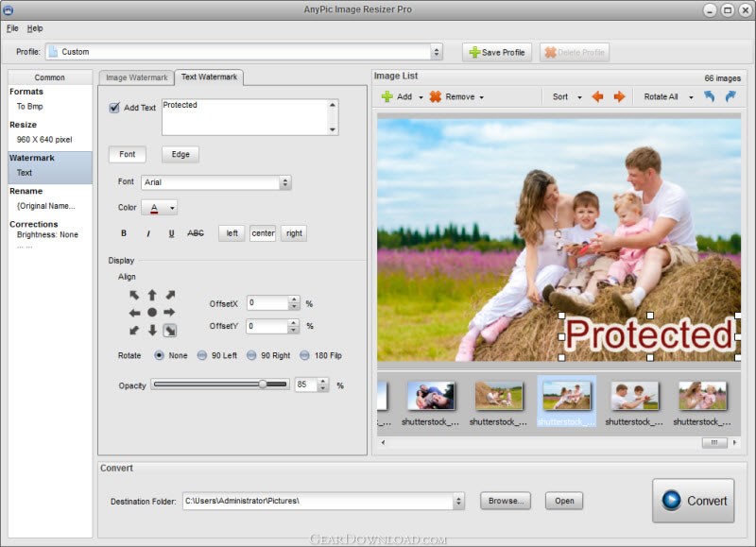Select the highlighted shutterstock thumbnail

coord(566,401)
